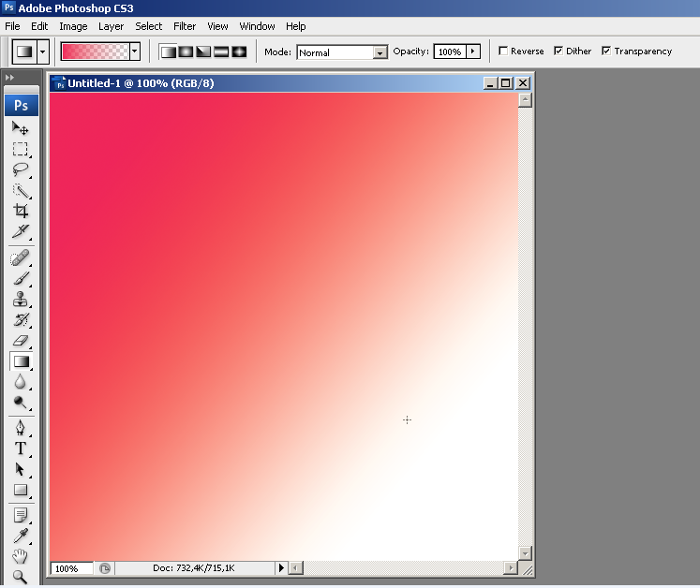Select the Move tool
This screenshot has width=700, height=588.
21,128
